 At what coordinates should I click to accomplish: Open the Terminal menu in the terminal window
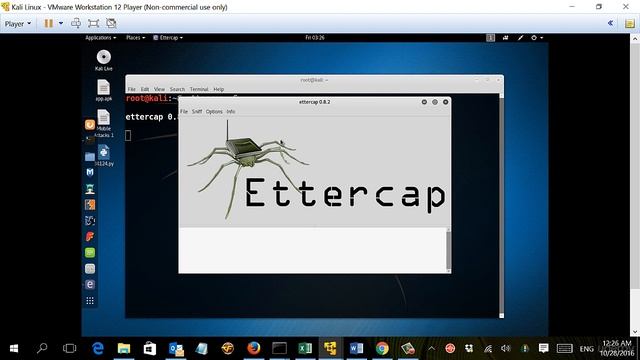(x=199, y=89)
